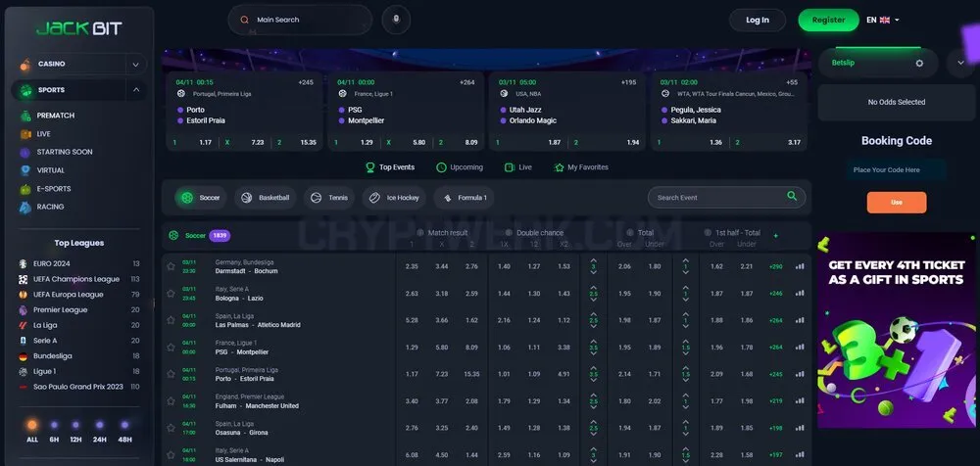Select Basketball sport filter
The height and width of the screenshot is (466, 980).
pyautogui.click(x=266, y=198)
